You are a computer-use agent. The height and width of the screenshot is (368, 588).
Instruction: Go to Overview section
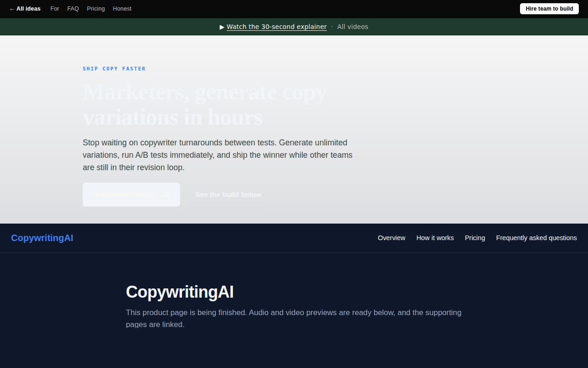click(x=391, y=238)
